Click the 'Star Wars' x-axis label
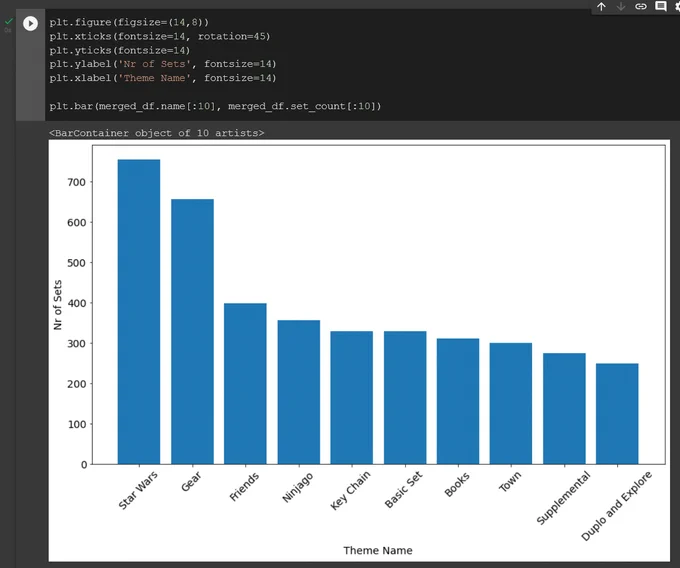Screen dimensions: 680x568 click(x=138, y=490)
